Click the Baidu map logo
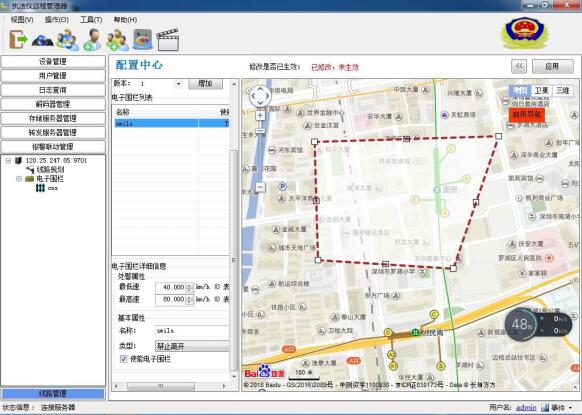This screenshot has height=415, width=582. click(264, 372)
